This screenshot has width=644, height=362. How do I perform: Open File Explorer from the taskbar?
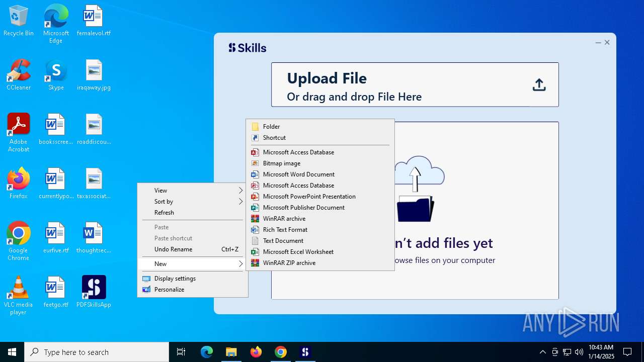pyautogui.click(x=231, y=352)
